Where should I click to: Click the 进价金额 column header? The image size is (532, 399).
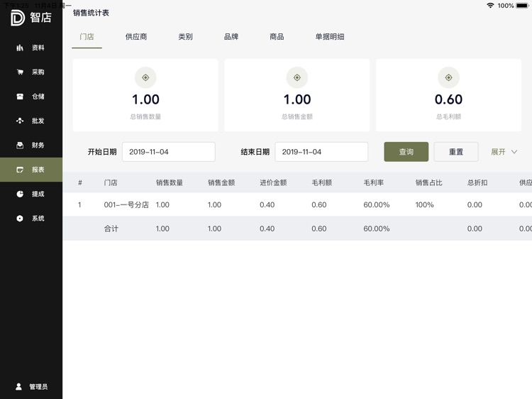coord(273,182)
